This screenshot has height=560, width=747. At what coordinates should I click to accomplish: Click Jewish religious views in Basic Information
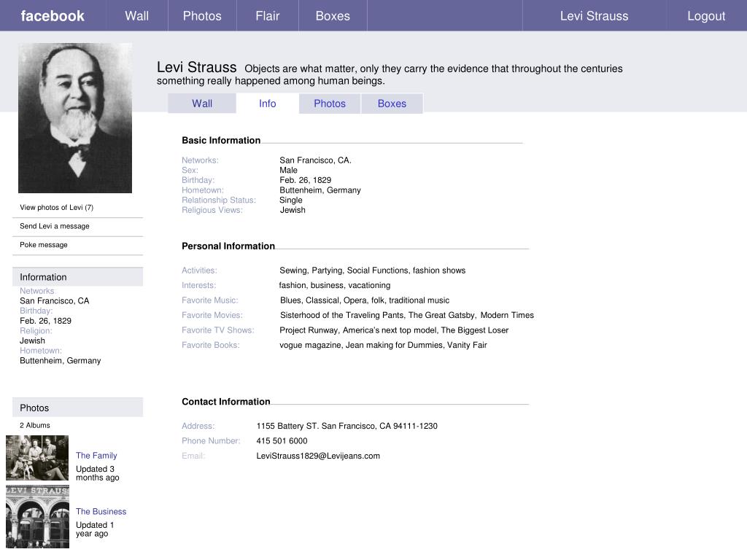click(293, 210)
